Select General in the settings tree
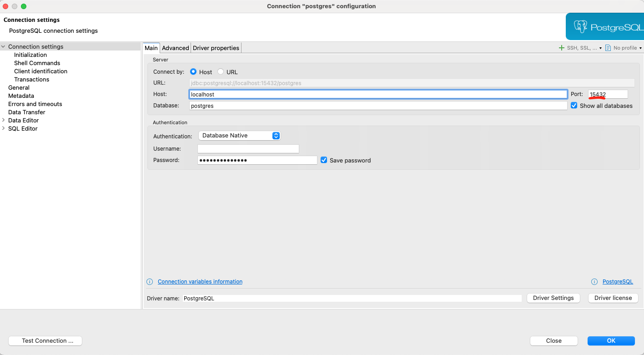The height and width of the screenshot is (355, 644). click(x=19, y=87)
